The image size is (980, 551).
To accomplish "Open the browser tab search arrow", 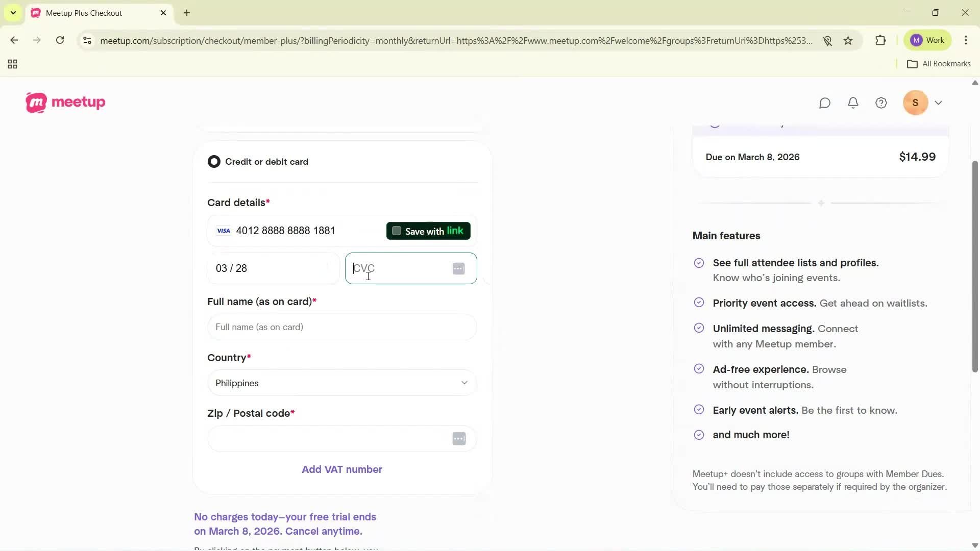I will coord(13,13).
